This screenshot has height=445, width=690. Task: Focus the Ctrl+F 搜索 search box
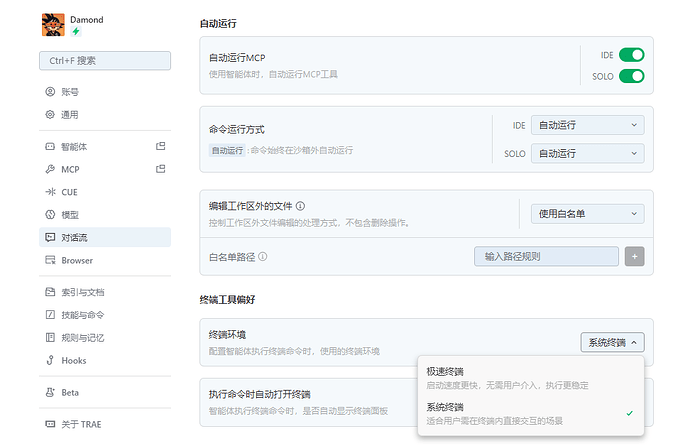click(105, 61)
